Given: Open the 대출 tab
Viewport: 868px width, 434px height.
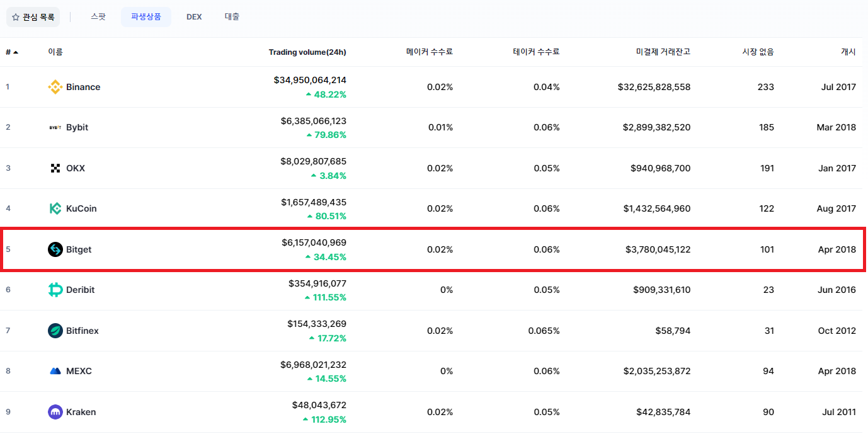Looking at the screenshot, I should (x=232, y=16).
